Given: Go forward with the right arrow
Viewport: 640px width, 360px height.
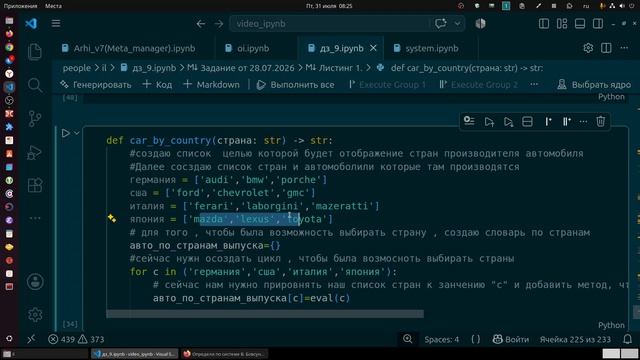Looking at the screenshot, I should [x=219, y=24].
